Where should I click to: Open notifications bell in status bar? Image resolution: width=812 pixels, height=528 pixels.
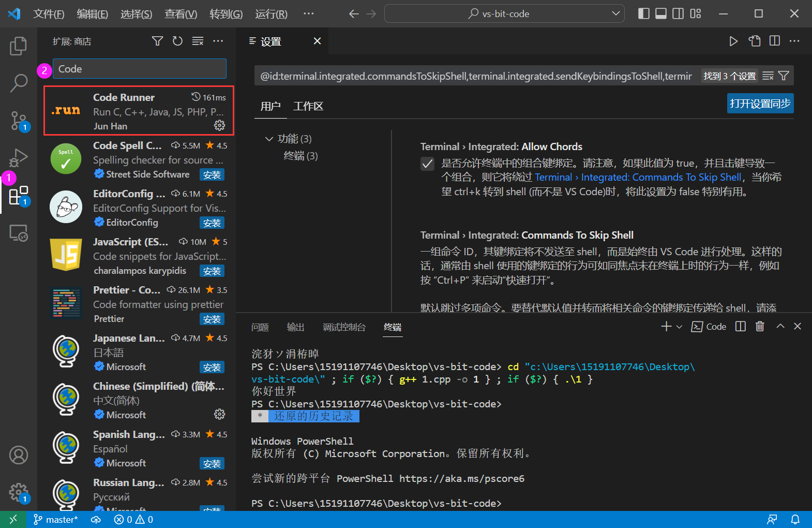tap(795, 519)
